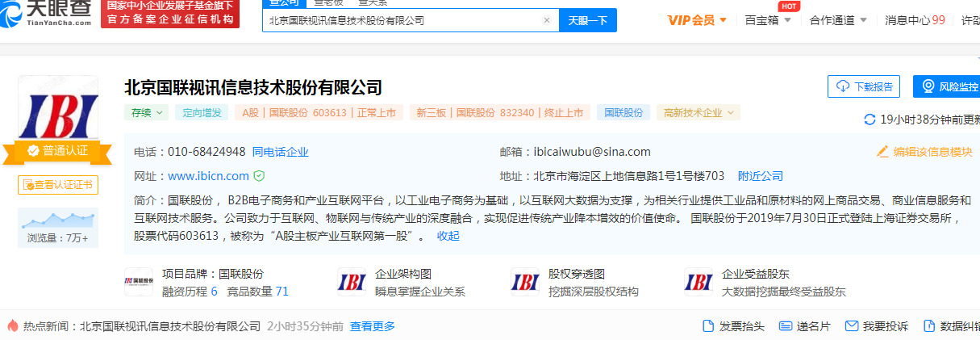Click the pencil edit icon
The width and height of the screenshot is (980, 340).
tap(882, 151)
